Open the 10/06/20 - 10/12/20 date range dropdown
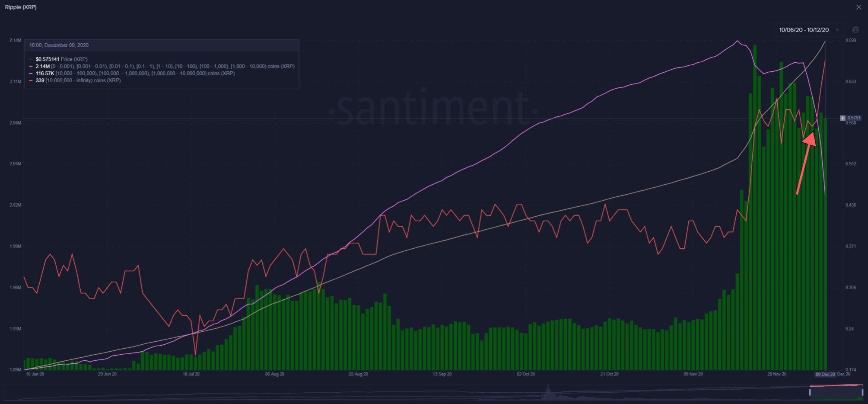The image size is (868, 404). point(808,30)
